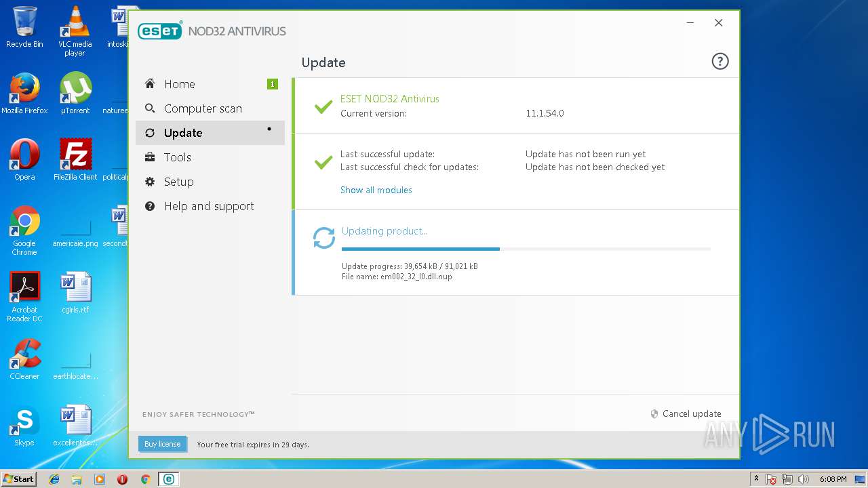Open VLC media player desktop icon
Screen dimensions: 868x488
pyautogui.click(x=75, y=30)
